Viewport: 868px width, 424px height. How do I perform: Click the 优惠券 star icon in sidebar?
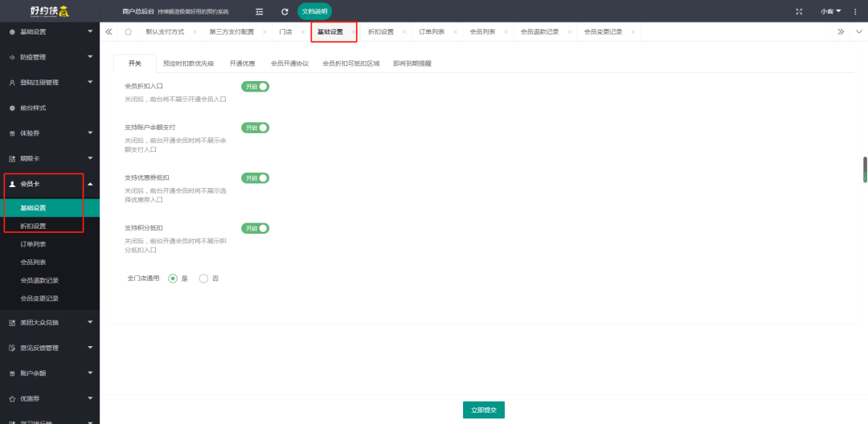[x=12, y=398]
